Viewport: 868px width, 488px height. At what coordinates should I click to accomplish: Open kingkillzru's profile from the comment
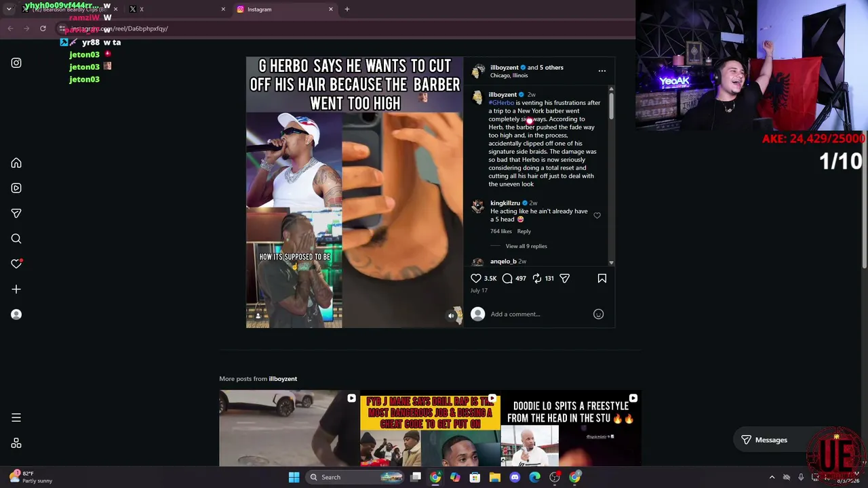(505, 203)
